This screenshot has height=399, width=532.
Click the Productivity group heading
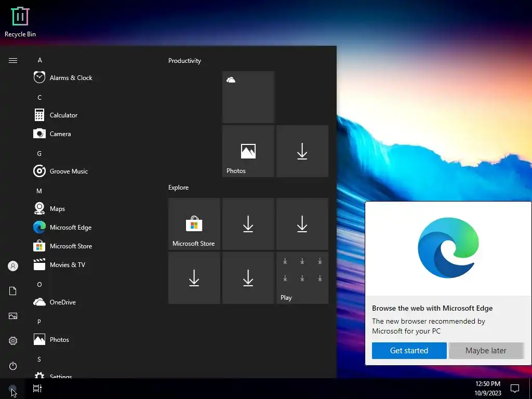[184, 61]
